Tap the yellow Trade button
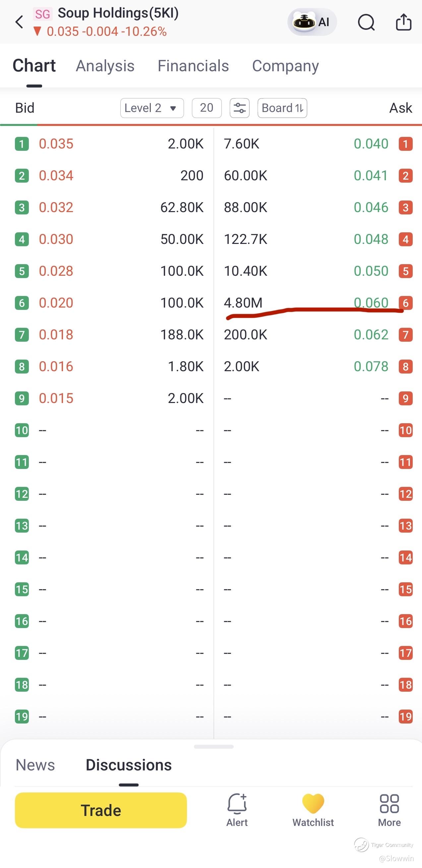422x868 pixels. 101,810
